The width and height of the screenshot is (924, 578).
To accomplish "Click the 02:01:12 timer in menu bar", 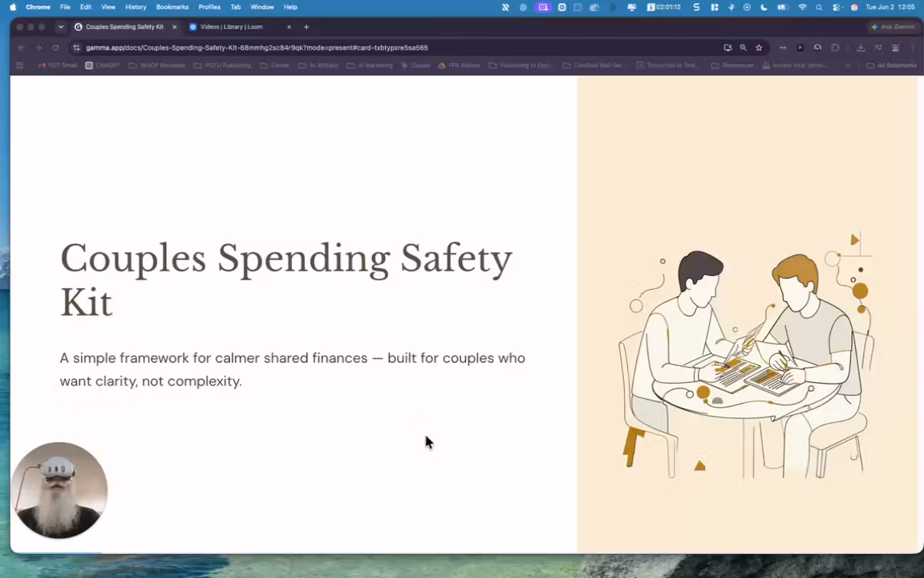I will [x=663, y=7].
